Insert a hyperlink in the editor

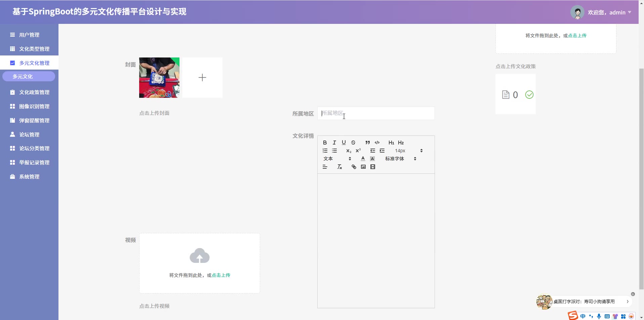(354, 167)
